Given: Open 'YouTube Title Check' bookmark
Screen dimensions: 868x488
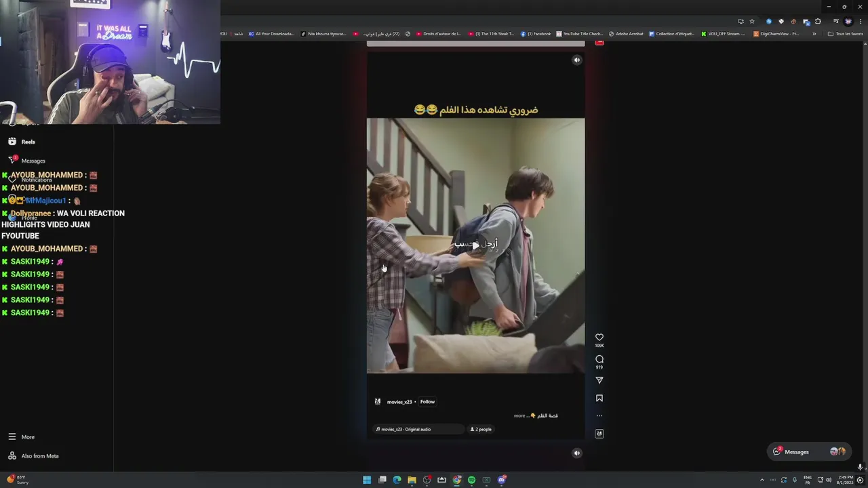Looking at the screenshot, I should pyautogui.click(x=580, y=33).
